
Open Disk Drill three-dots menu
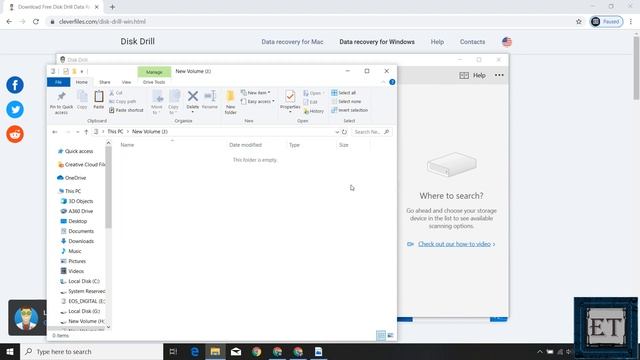pos(499,75)
